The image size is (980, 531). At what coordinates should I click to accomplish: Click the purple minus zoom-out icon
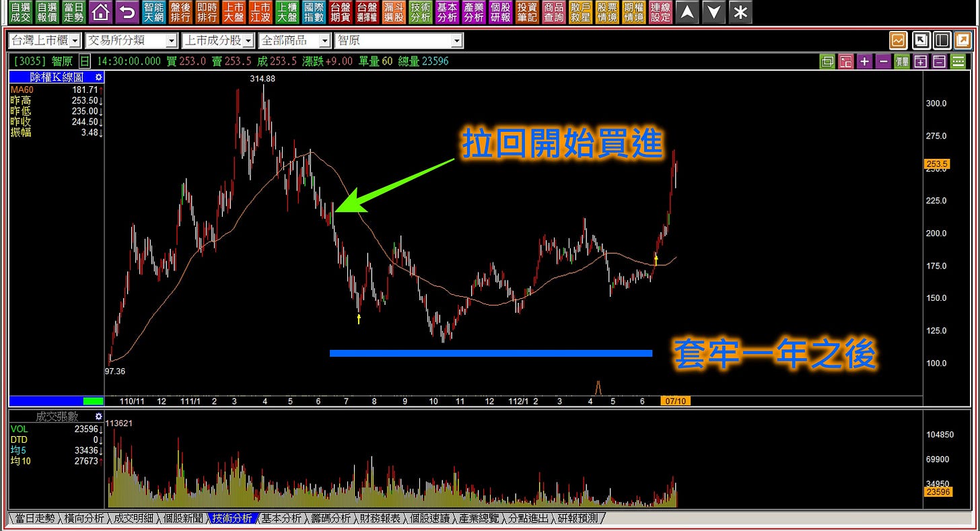click(883, 62)
